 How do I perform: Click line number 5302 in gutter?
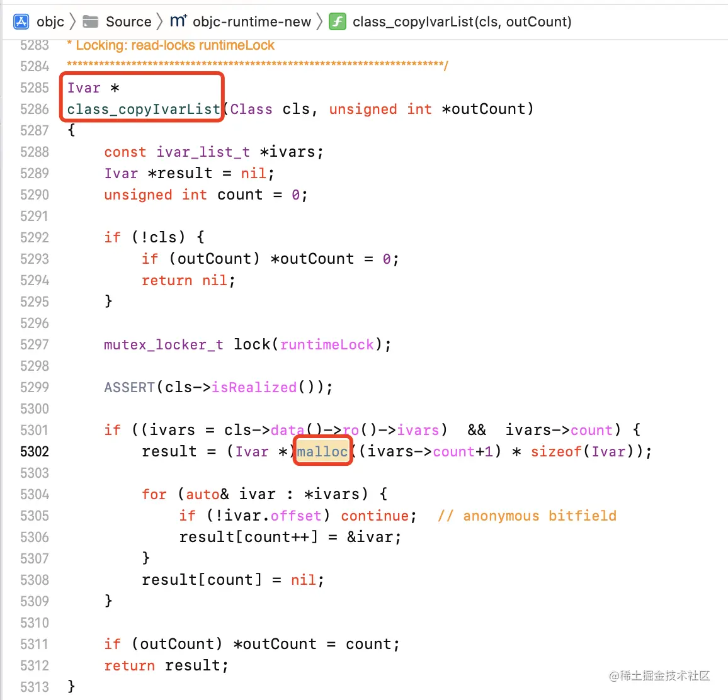35,451
